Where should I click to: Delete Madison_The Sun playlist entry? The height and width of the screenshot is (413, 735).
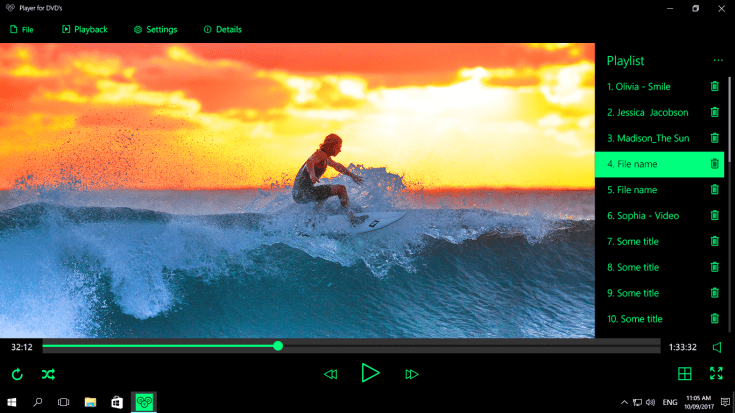(x=714, y=138)
